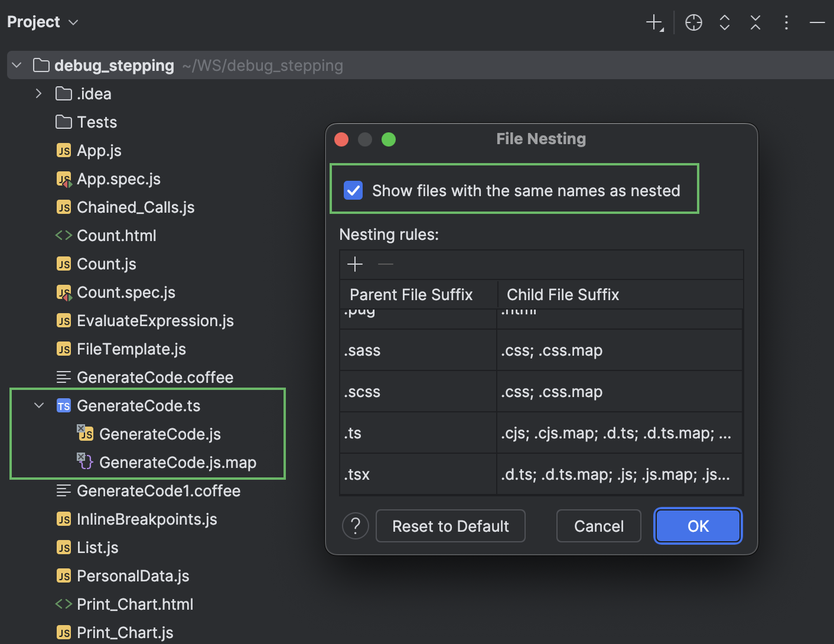This screenshot has width=834, height=644.
Task: Select Count.js in the project tree
Action: 106,264
